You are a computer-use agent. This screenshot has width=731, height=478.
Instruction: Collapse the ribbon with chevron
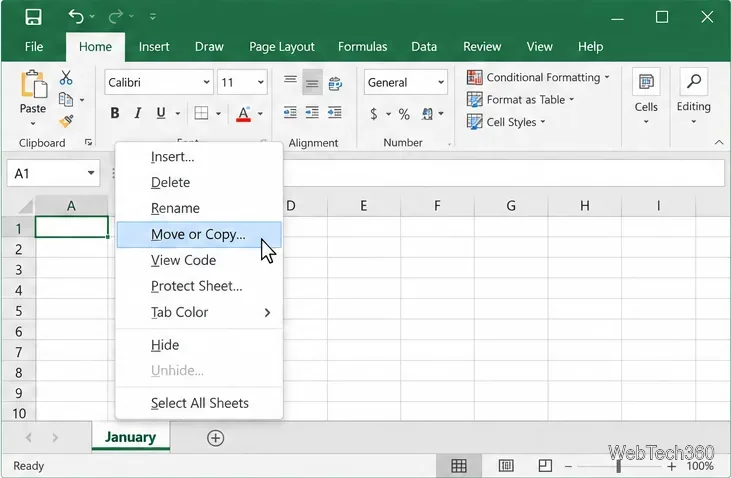[x=719, y=142]
